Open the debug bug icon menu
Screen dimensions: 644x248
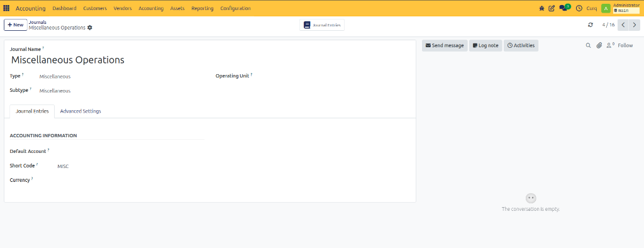pos(541,8)
